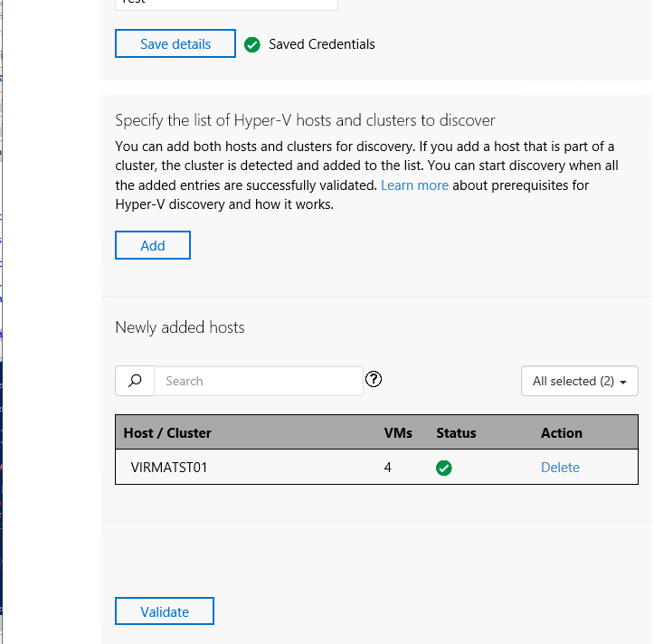Focus the hosts Search field
The width and height of the screenshot is (654, 644).
(x=259, y=381)
